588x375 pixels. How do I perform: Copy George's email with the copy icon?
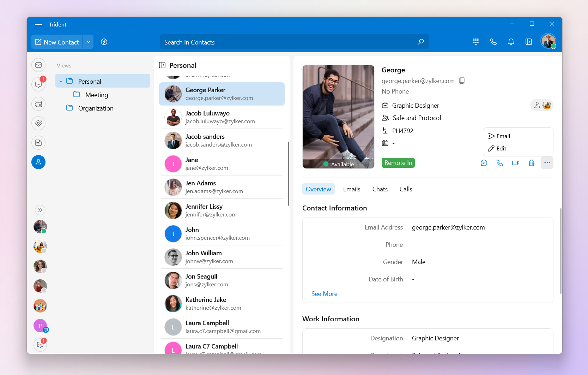point(462,81)
